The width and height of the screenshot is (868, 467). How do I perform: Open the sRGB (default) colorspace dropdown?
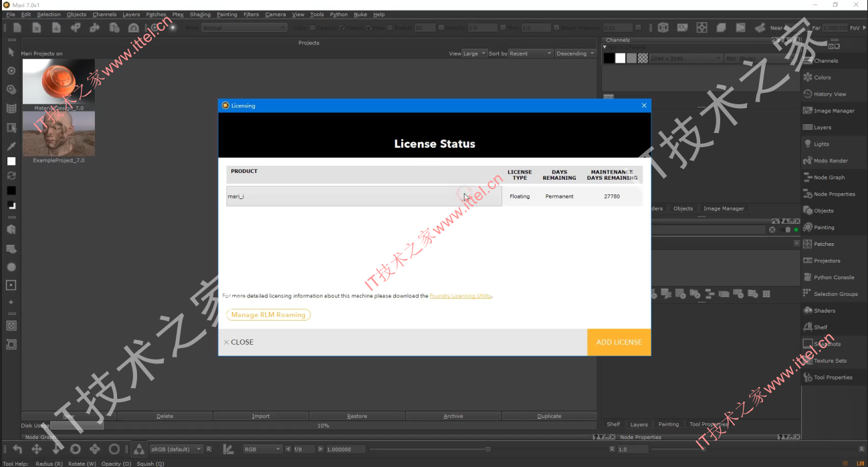[176, 449]
